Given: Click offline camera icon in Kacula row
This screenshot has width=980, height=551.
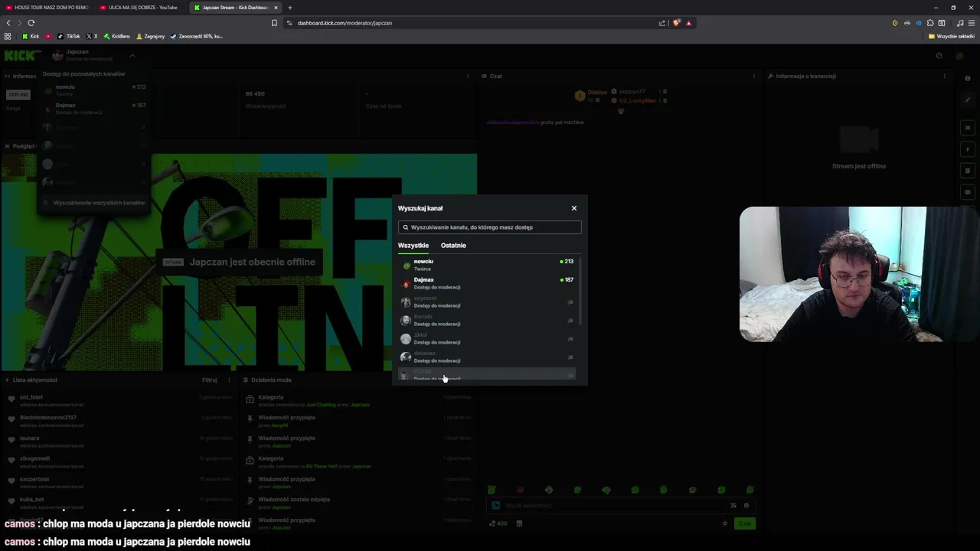Looking at the screenshot, I should (x=570, y=321).
